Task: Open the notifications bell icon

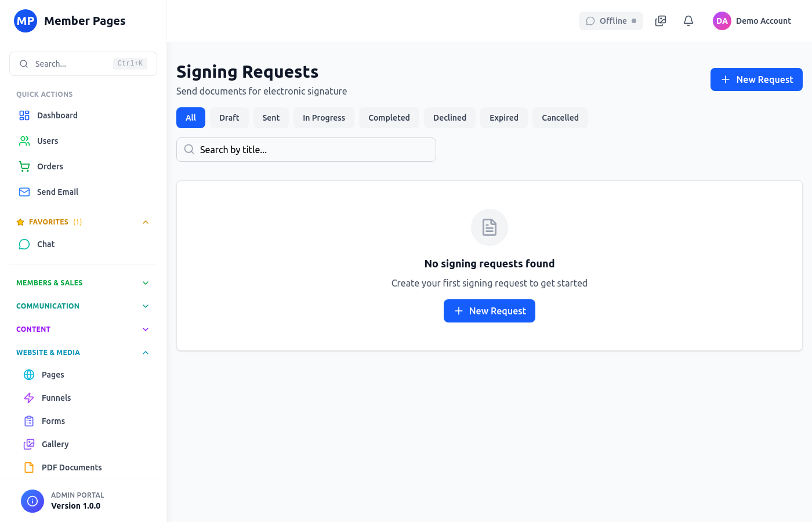Action: point(688,21)
